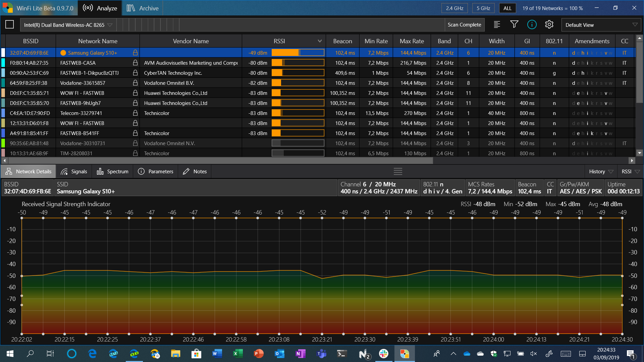The height and width of the screenshot is (362, 644).
Task: Toggle the select-all checkbox by adapter
Action: click(x=10, y=24)
